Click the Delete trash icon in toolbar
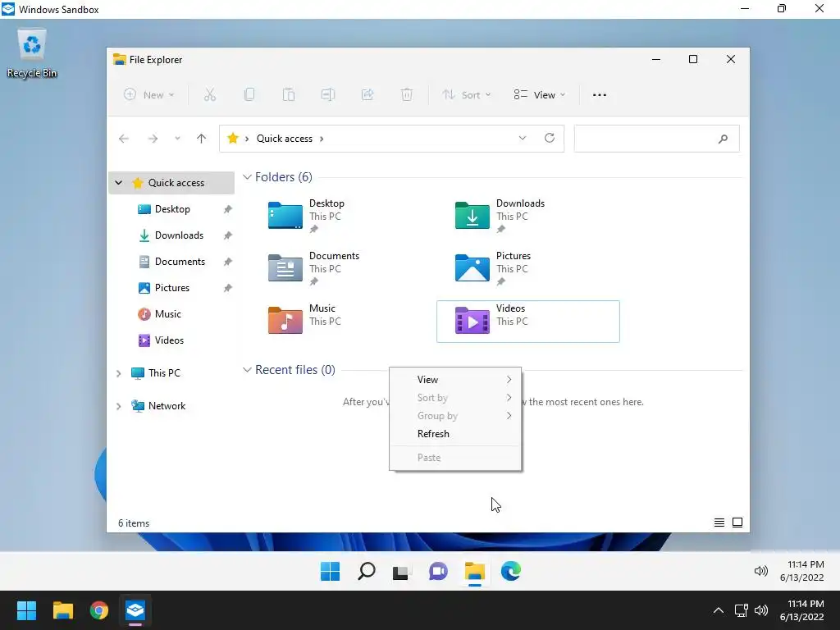The width and height of the screenshot is (840, 630). click(x=407, y=95)
